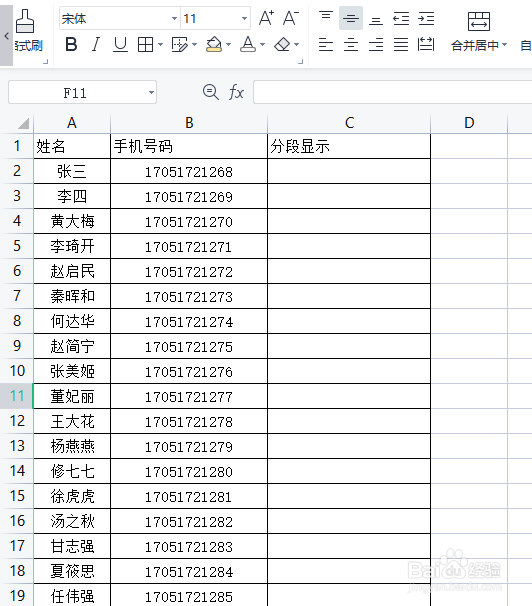Select column D header
This screenshot has width=532, height=606.
(469, 123)
